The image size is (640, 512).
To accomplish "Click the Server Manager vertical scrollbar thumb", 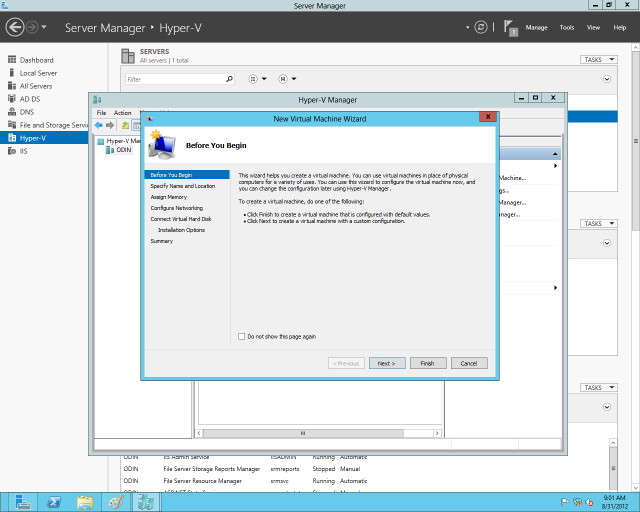I will coord(636,141).
